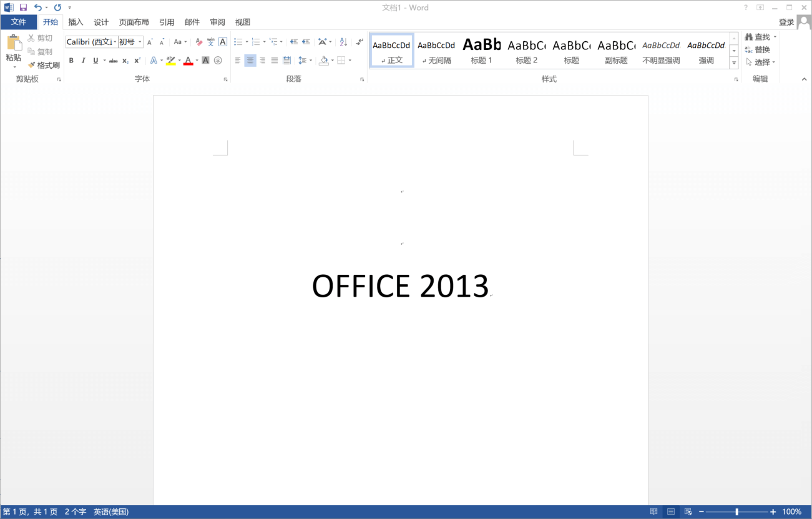
Task: Open the Aa change case dropdown
Action: click(x=180, y=42)
